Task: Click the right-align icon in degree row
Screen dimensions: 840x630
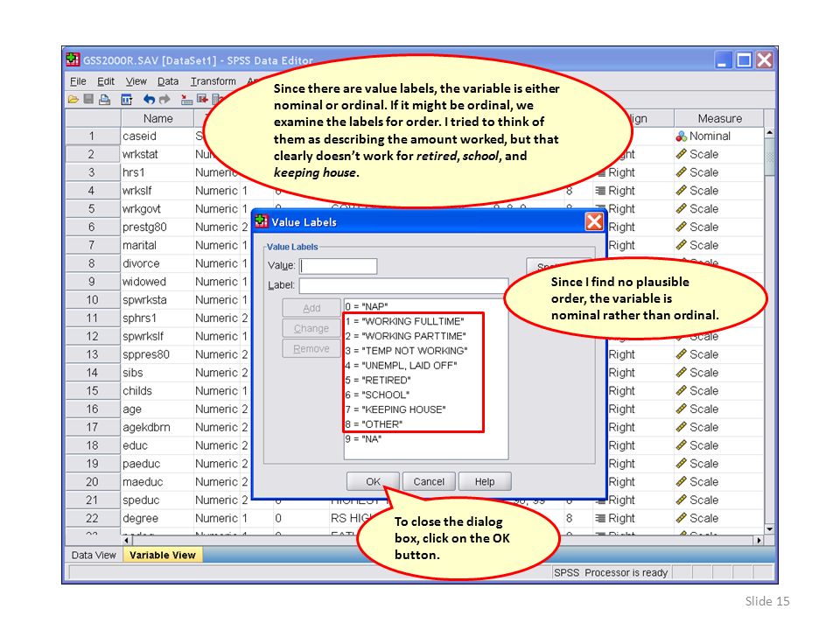Action: [600, 519]
